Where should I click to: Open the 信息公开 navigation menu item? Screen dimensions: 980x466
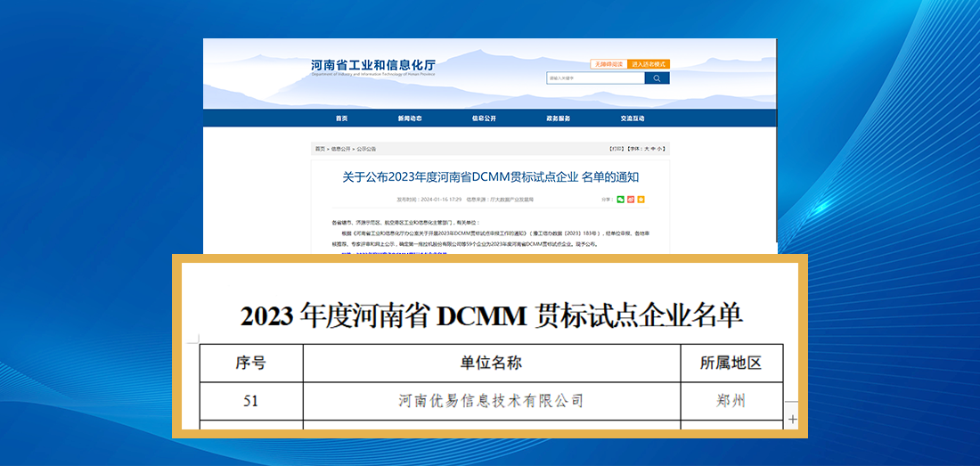point(484,119)
